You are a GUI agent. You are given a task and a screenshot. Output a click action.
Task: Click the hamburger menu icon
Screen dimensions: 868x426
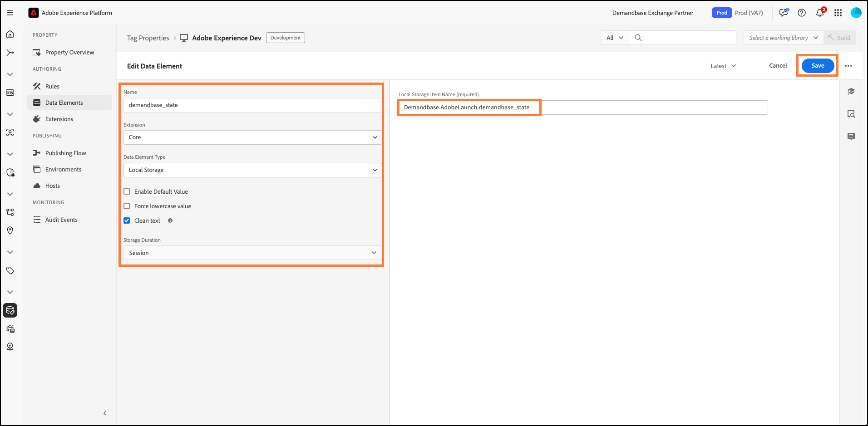coord(10,13)
